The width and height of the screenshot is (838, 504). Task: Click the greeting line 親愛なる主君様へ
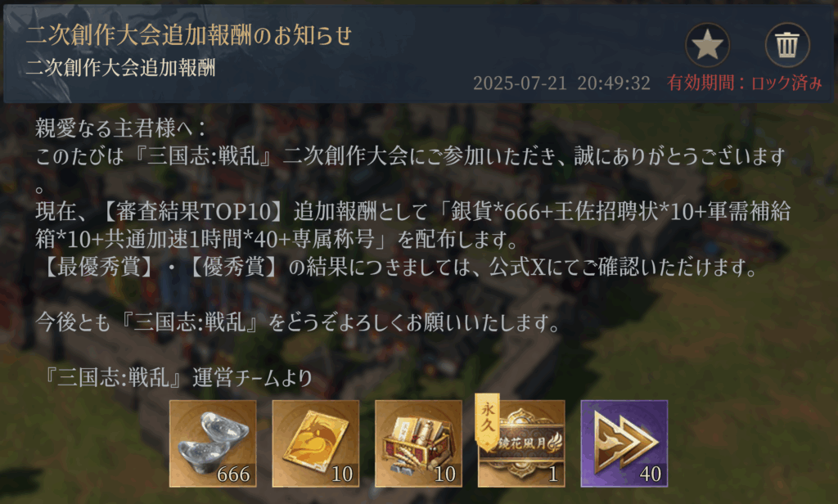(121, 128)
